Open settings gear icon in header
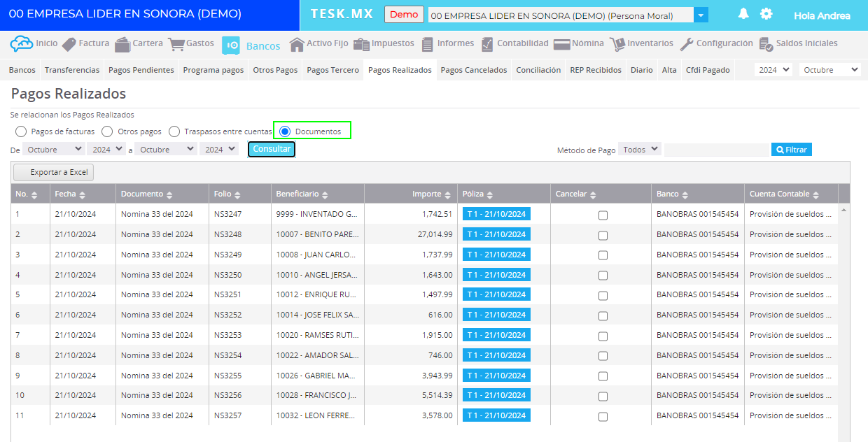Screen dimensions: 868x442 [766, 14]
